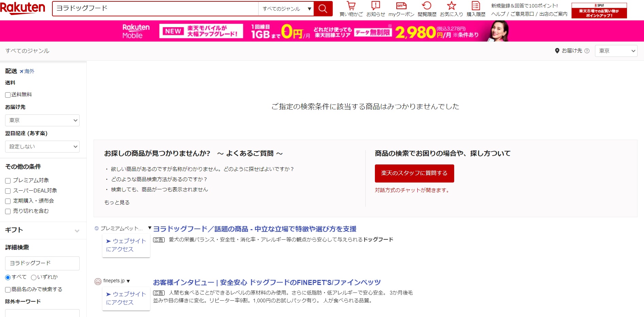Viewport: 644px width, 317px height.
Task: Open the 翌日配達 設定しない dropdown
Action: pyautogui.click(x=42, y=146)
